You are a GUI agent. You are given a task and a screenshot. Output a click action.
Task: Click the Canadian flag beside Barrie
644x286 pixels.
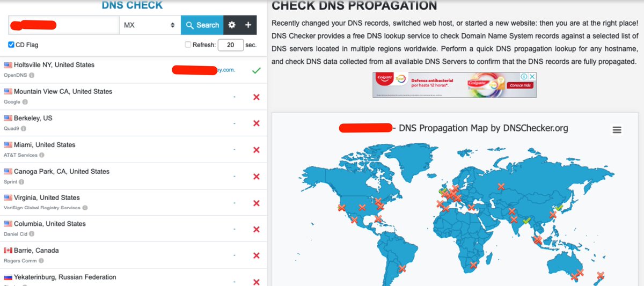8,251
